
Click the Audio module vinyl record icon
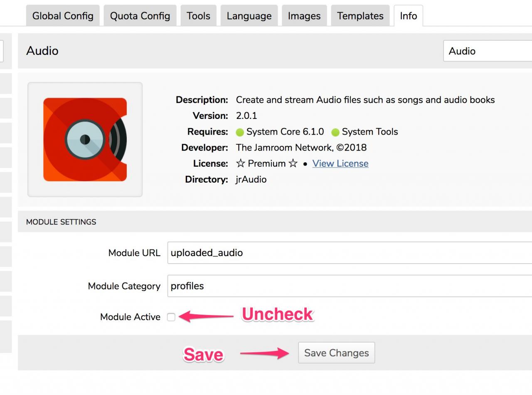tap(85, 139)
